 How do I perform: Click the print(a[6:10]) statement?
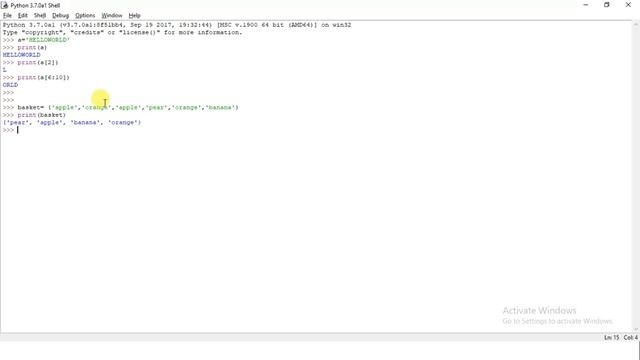click(x=43, y=77)
